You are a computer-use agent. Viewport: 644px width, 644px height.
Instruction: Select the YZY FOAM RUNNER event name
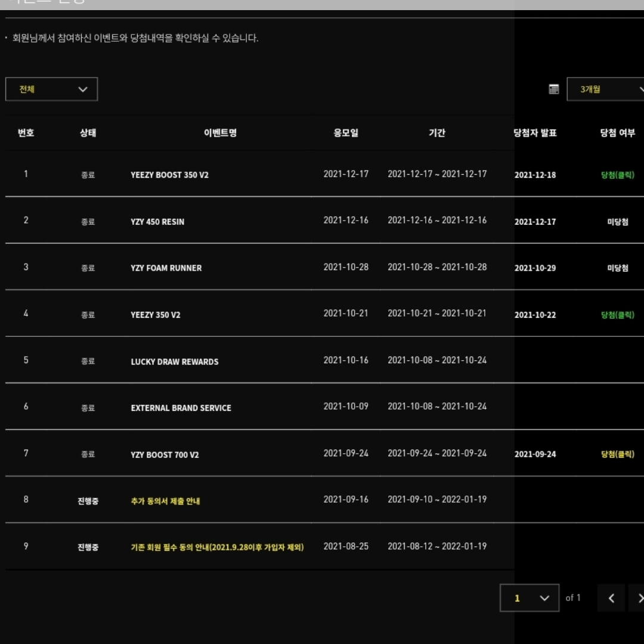pyautogui.click(x=166, y=268)
